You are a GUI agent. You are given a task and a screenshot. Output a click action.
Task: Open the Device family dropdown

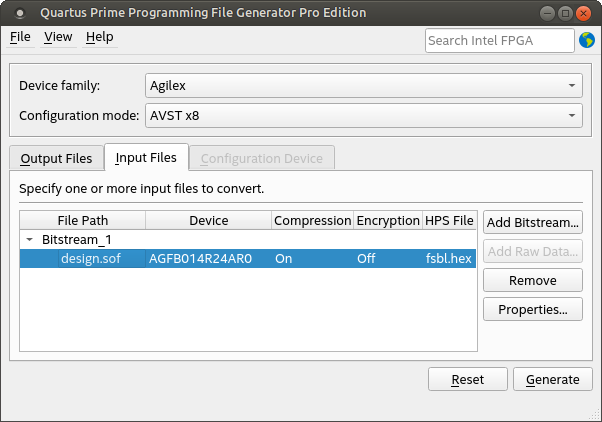(x=363, y=85)
